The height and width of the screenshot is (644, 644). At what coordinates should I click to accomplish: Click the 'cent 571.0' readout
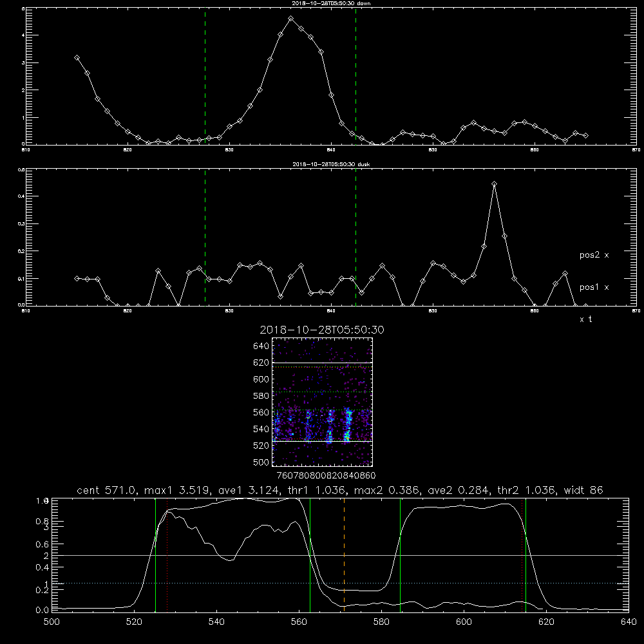107,490
